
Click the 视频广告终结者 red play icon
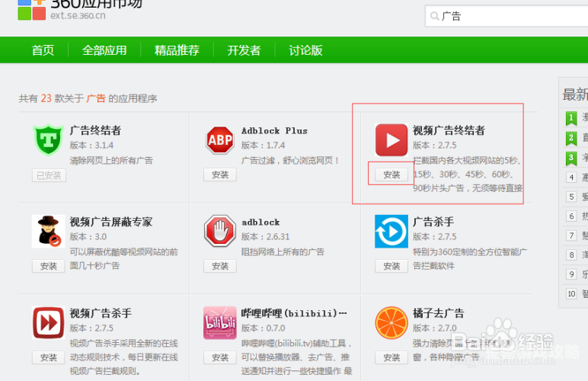[x=391, y=140]
